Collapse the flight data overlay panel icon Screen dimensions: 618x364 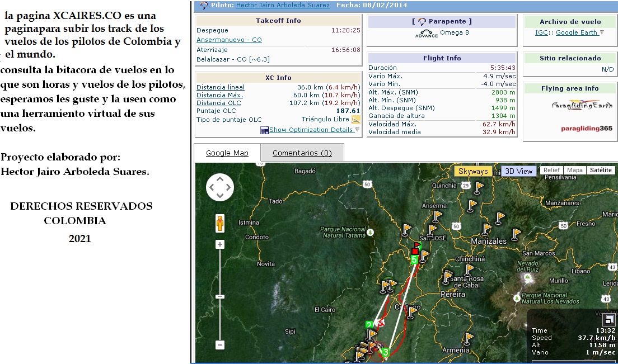tap(610, 319)
